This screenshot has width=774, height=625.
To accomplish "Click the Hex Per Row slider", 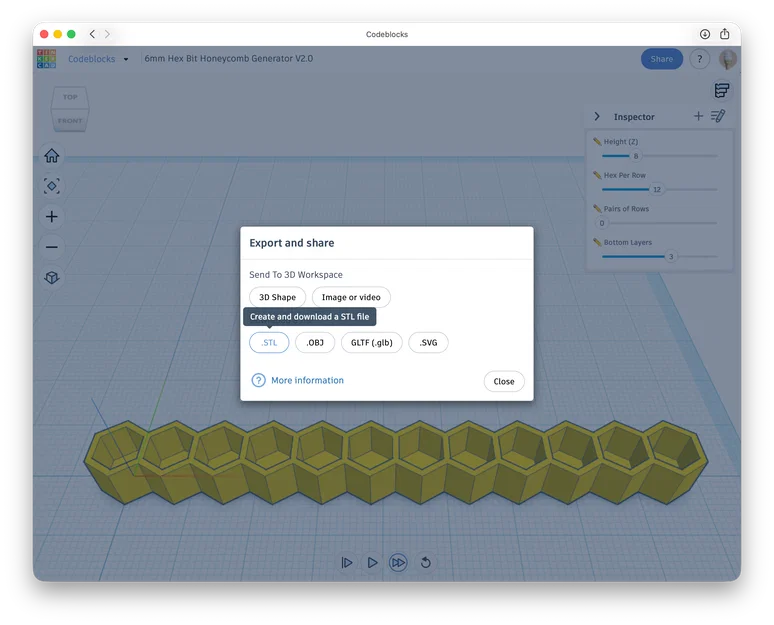I will (659, 190).
